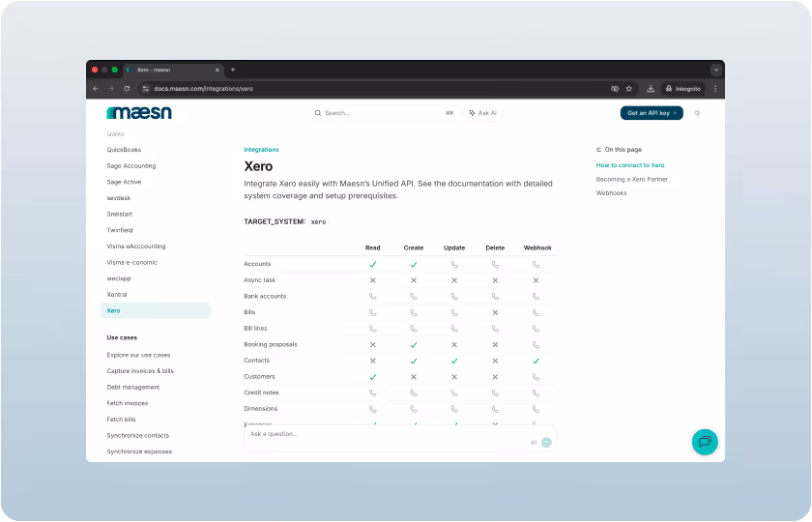Click the Ask AI button
This screenshot has height=522, width=812.
(483, 113)
